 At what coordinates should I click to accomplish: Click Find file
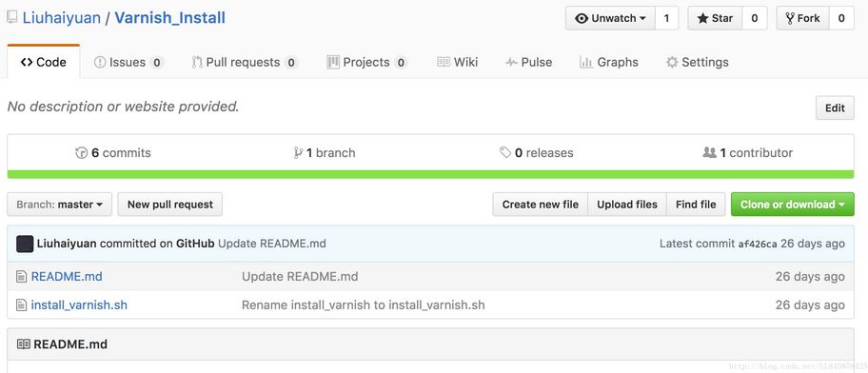pos(696,205)
